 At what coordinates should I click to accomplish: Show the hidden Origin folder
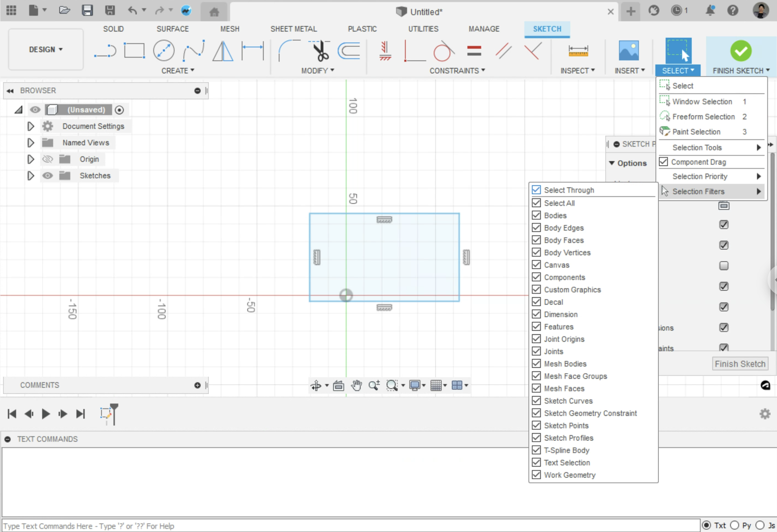pyautogui.click(x=47, y=159)
